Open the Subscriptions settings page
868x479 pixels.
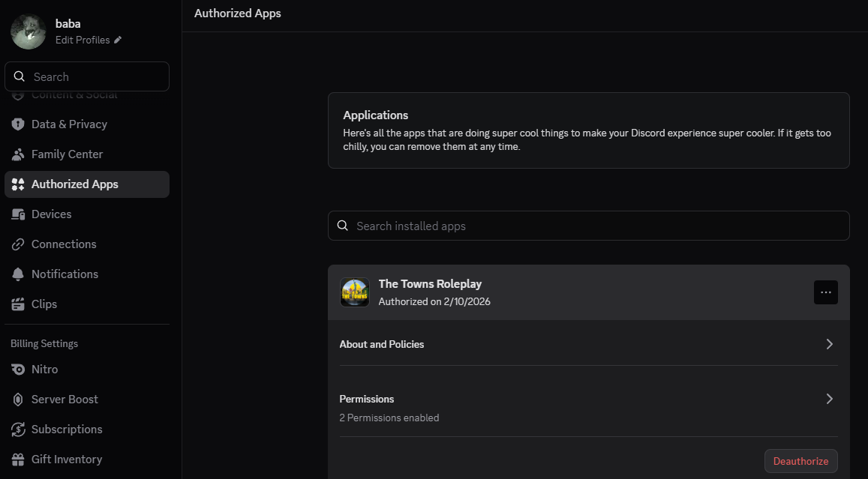67,430
